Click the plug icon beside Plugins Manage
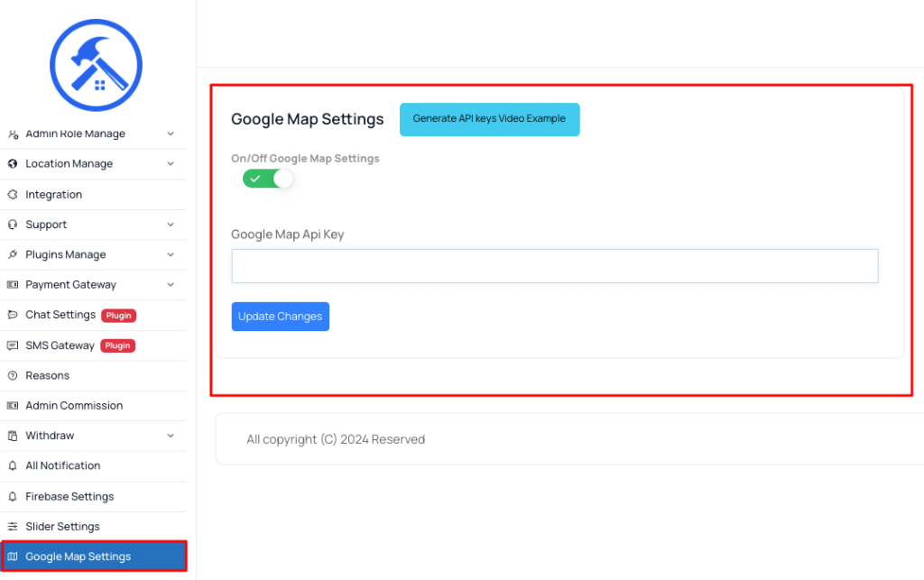The width and height of the screenshot is (924, 580). tap(13, 254)
